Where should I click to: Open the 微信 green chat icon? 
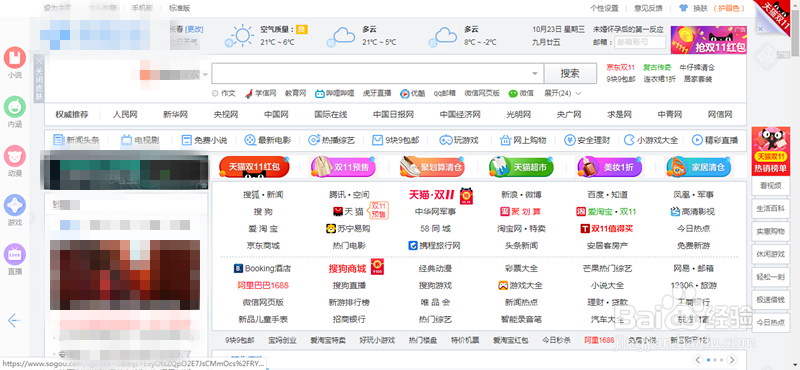coord(513,93)
